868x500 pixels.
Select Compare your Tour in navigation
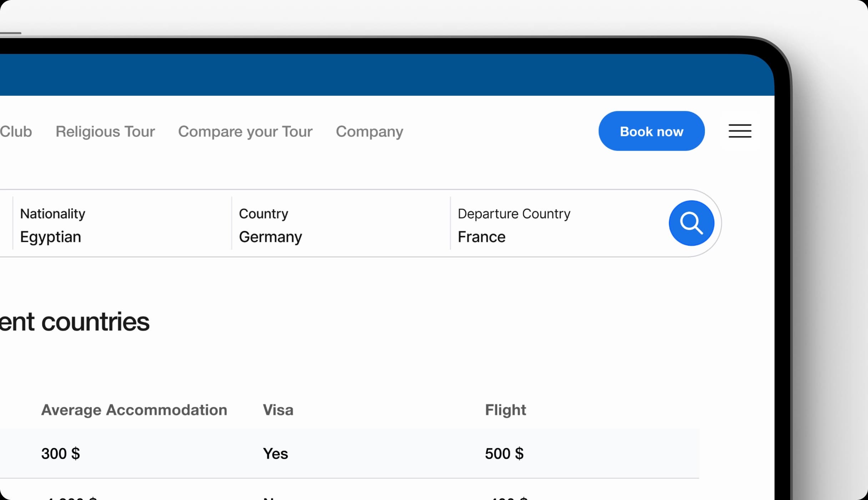[245, 131]
